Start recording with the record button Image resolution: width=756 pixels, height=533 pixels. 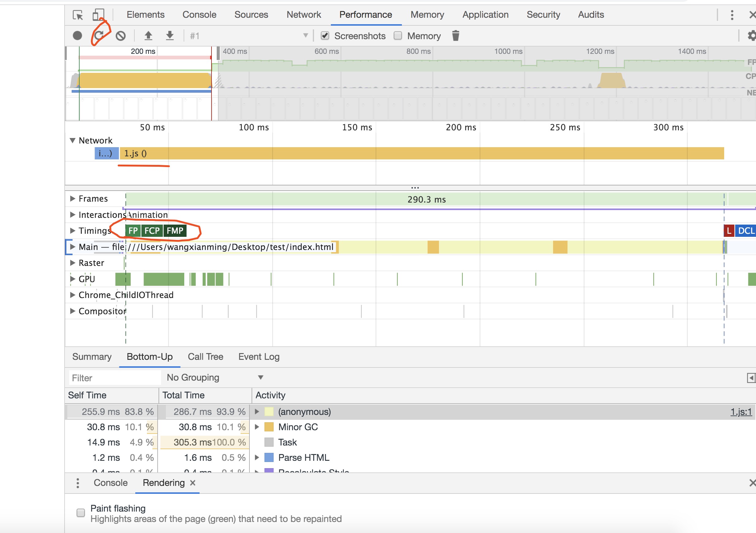77,35
